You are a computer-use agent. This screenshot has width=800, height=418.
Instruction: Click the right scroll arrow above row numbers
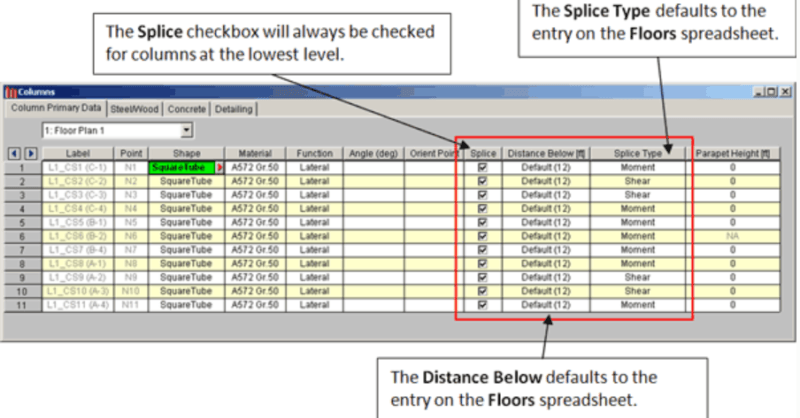tap(30, 154)
